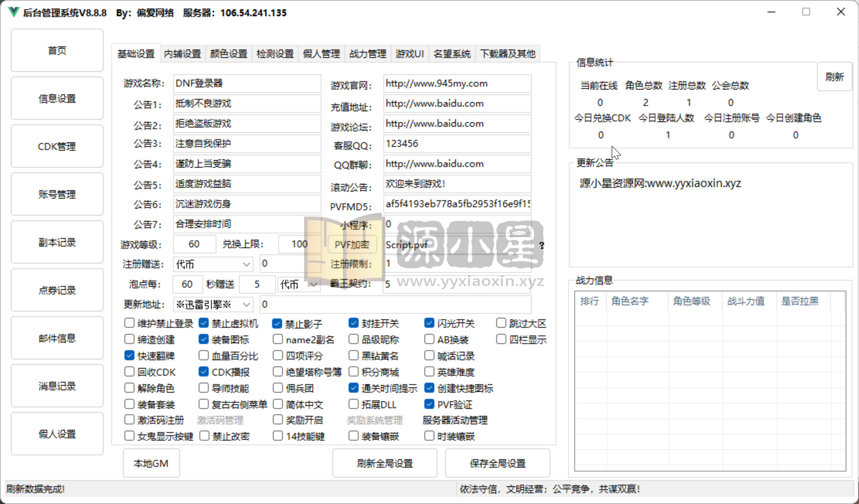Screen dimensions: 859x504
Task: Disable the 快速翻牌 checkbox
Action: [129, 355]
